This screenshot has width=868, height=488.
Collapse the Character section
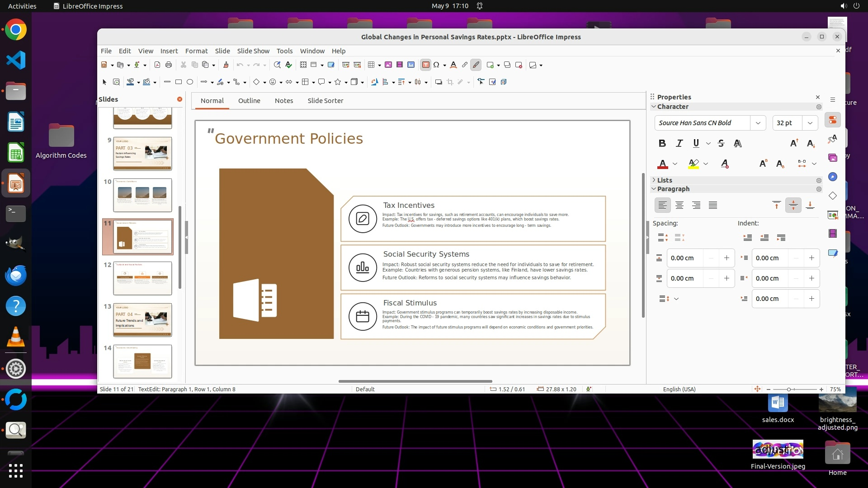point(654,107)
